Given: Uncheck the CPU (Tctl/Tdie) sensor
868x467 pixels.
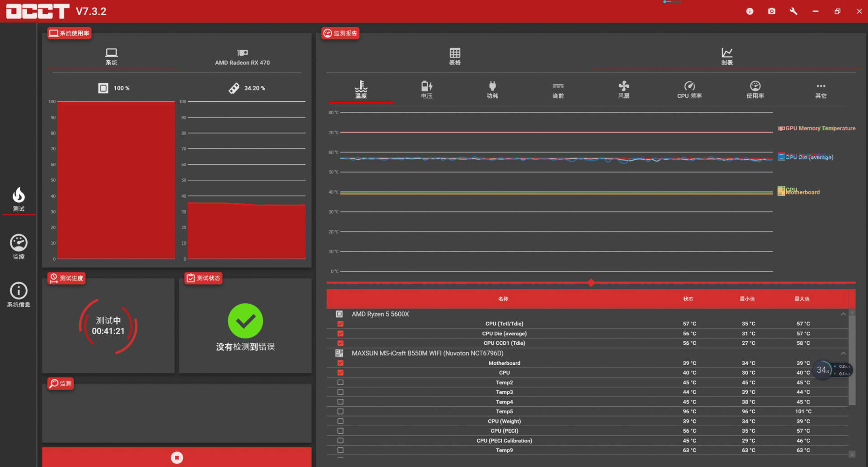Looking at the screenshot, I should coord(340,324).
